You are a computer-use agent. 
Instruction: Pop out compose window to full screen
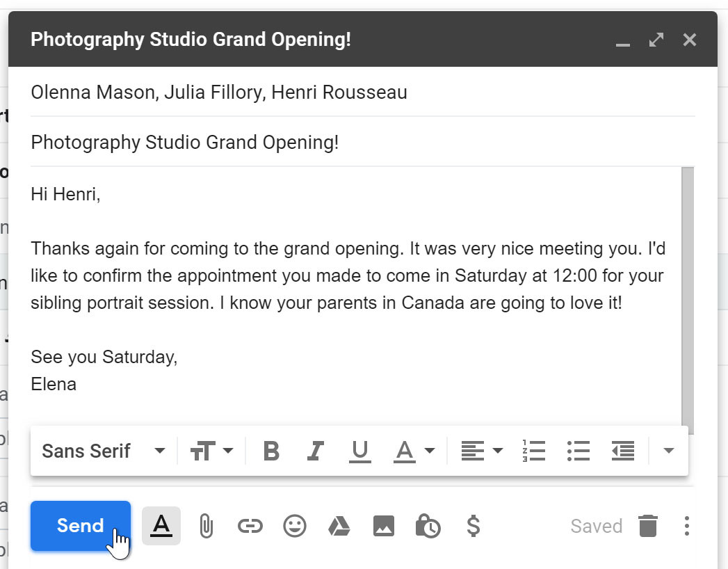[x=654, y=40]
